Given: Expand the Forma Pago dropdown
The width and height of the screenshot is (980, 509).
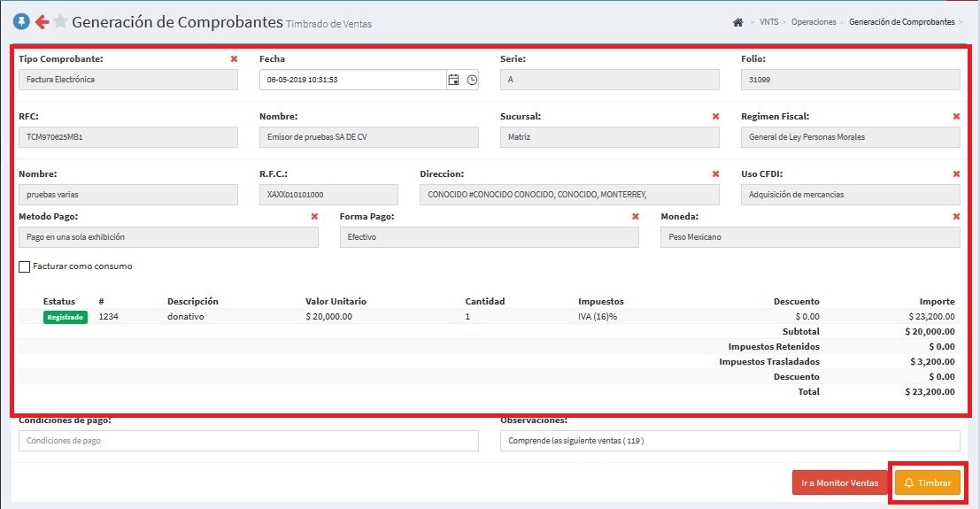Looking at the screenshot, I should click(489, 237).
